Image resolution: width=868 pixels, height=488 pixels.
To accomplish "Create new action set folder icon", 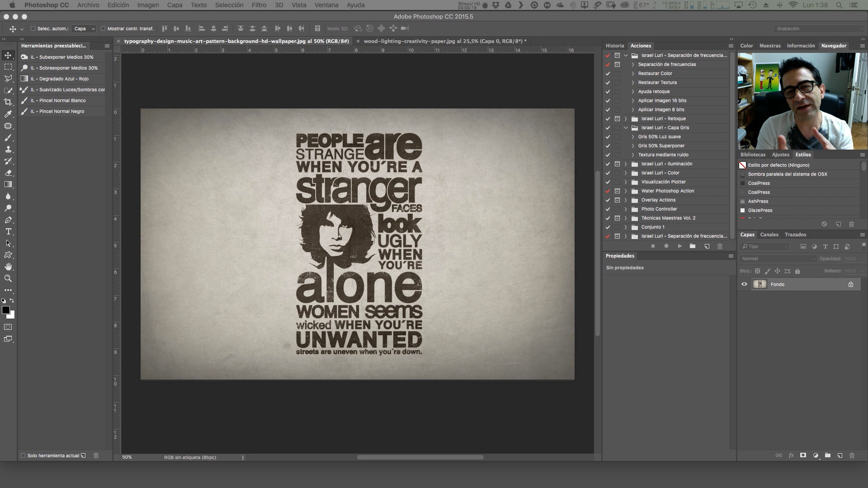I will click(693, 246).
